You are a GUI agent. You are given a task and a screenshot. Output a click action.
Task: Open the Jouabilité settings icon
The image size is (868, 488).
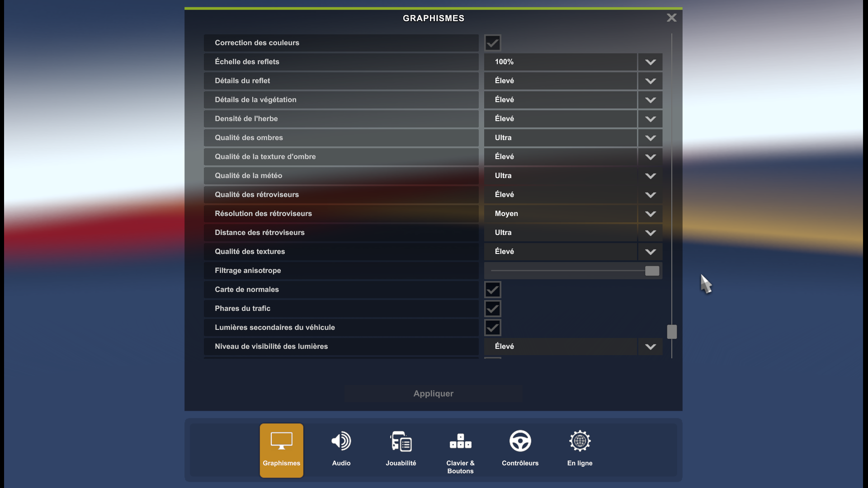[401, 441]
